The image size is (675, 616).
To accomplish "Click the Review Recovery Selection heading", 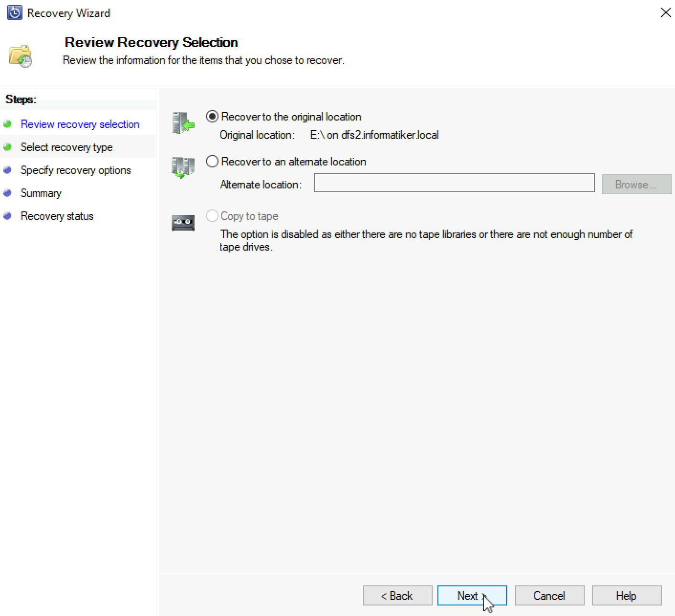I will click(x=151, y=43).
